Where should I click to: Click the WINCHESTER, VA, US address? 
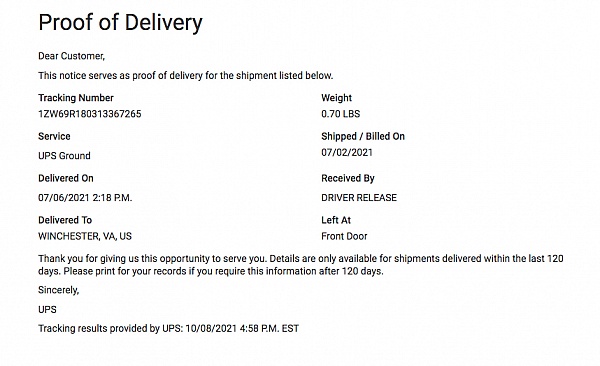click(85, 236)
